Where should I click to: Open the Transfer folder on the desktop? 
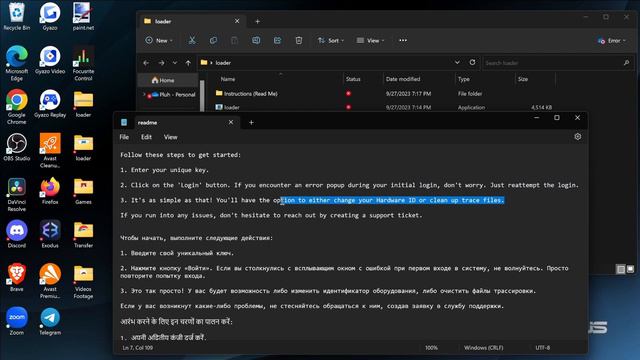(83, 235)
